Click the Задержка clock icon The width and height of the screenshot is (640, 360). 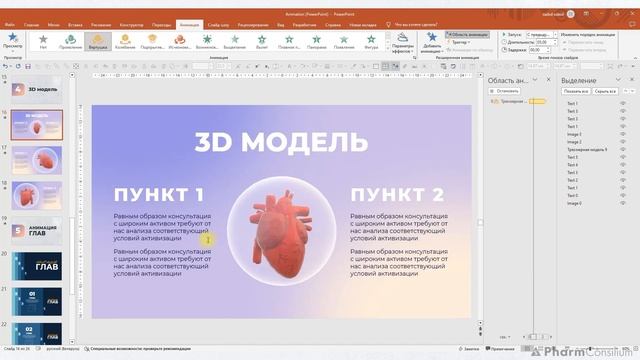pos(504,50)
